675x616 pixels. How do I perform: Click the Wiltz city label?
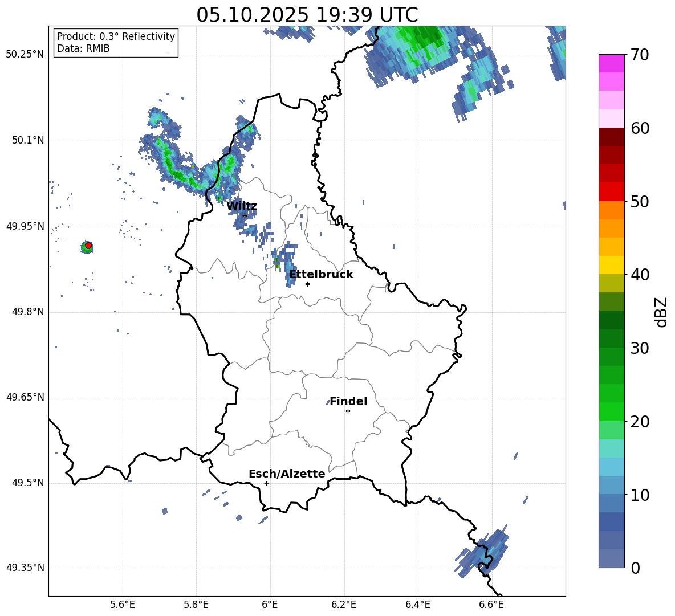pyautogui.click(x=242, y=206)
